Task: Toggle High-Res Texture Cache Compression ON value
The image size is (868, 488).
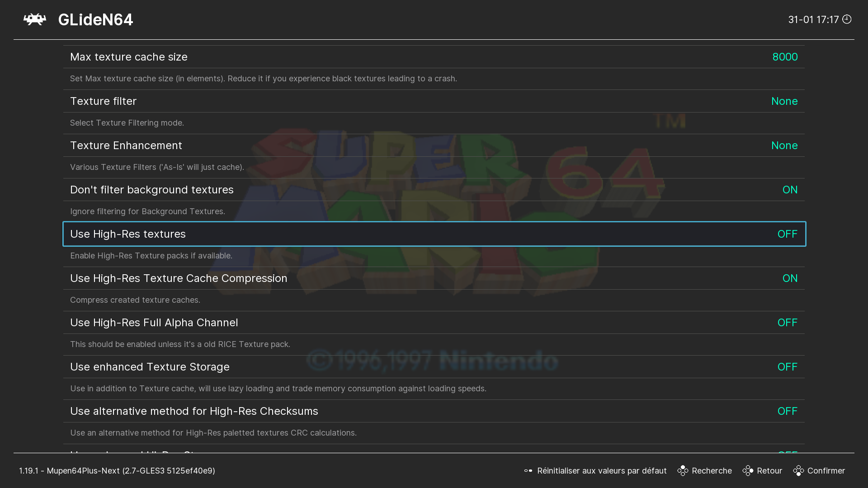Action: coord(790,278)
